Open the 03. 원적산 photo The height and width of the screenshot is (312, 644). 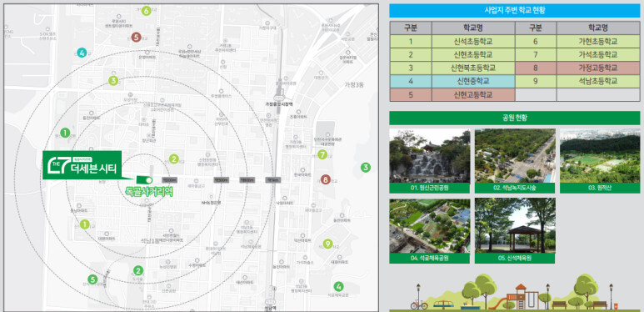[600, 156]
